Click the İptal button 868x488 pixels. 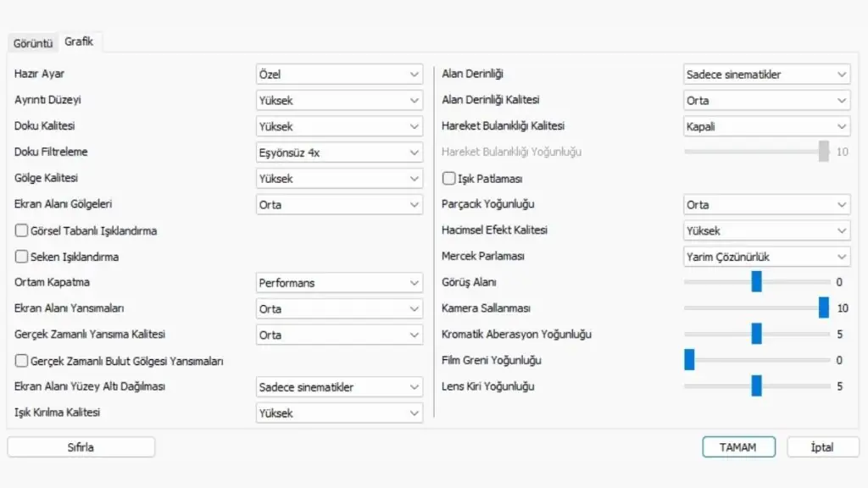pyautogui.click(x=822, y=447)
